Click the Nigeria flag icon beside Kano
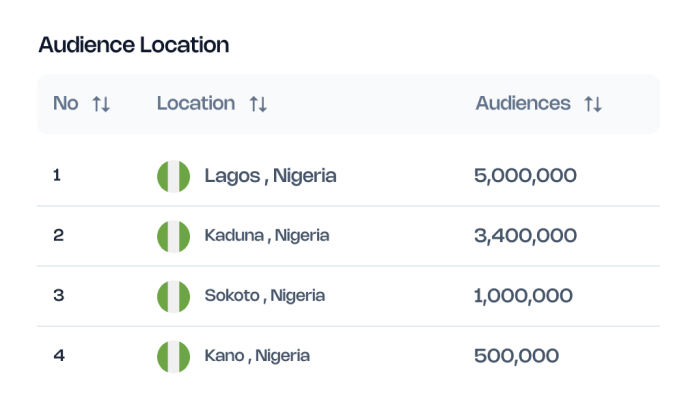The image size is (681, 412). pos(173,356)
